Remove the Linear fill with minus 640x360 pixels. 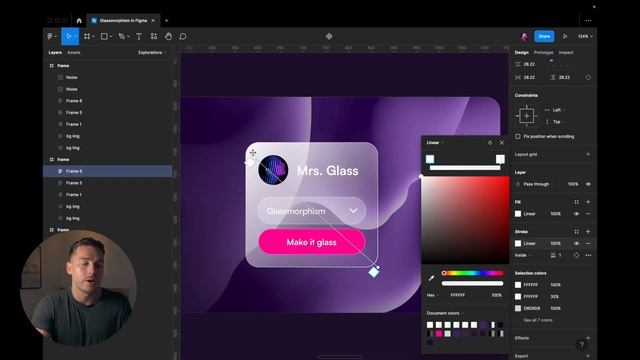pos(588,213)
